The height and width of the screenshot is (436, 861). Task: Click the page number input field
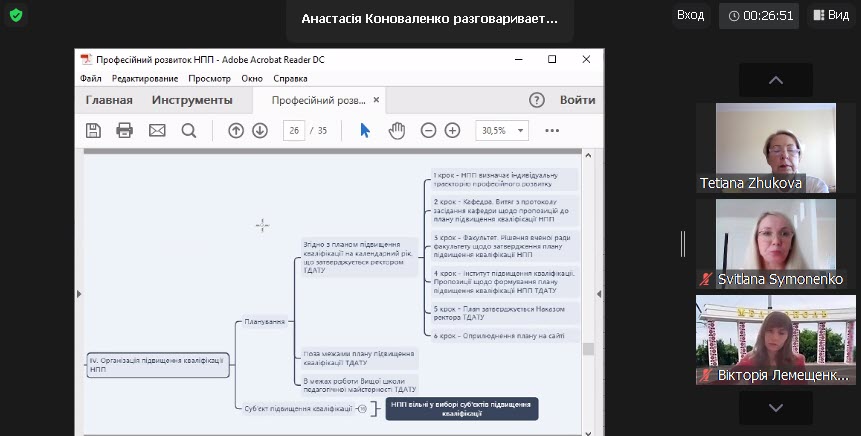[x=294, y=130]
